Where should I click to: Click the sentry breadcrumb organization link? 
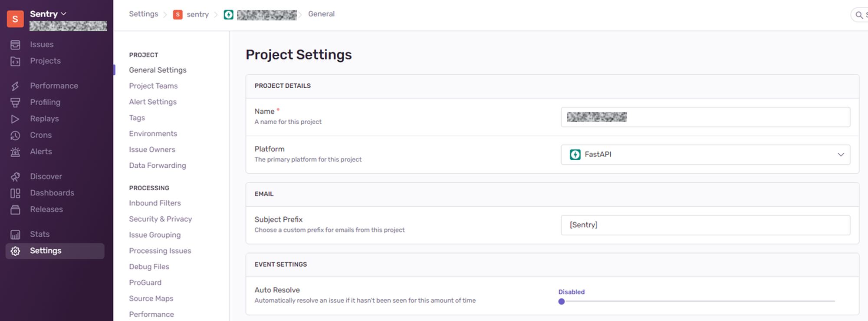coord(197,14)
